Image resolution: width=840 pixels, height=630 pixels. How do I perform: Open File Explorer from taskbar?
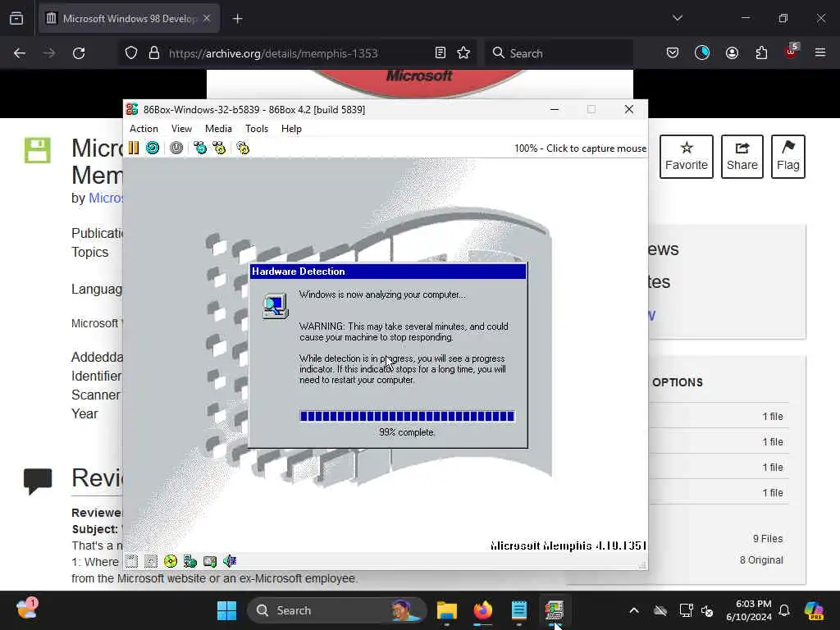tap(447, 610)
